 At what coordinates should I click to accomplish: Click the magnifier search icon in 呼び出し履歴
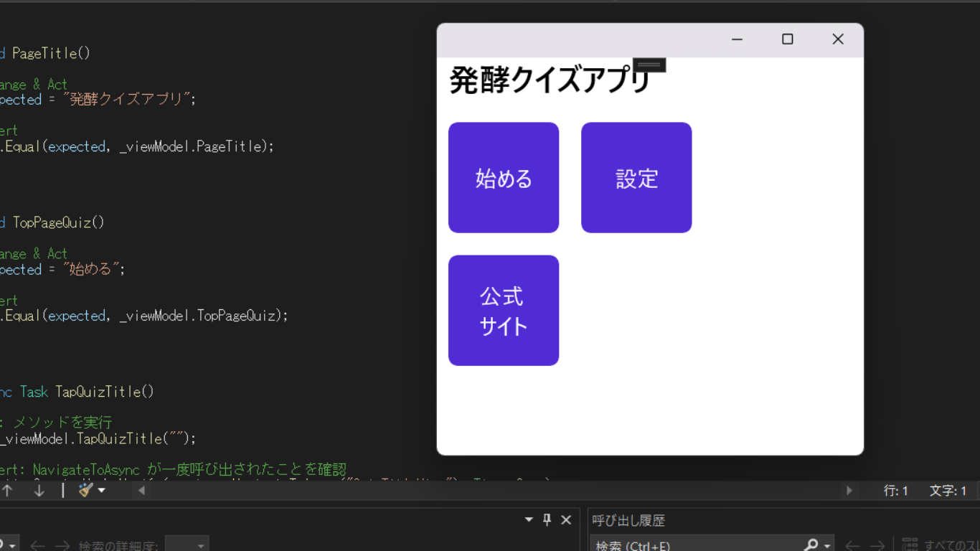pos(811,545)
